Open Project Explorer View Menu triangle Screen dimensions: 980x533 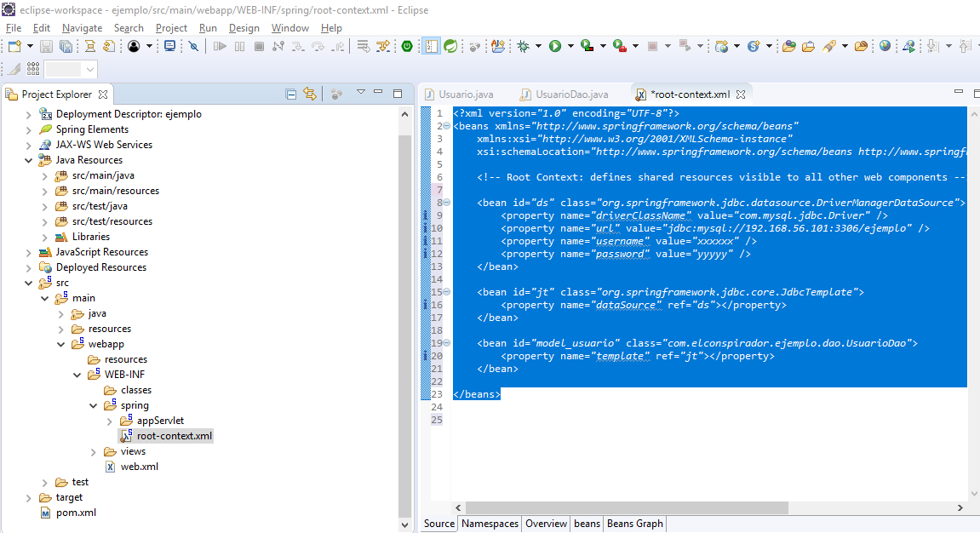tap(361, 93)
